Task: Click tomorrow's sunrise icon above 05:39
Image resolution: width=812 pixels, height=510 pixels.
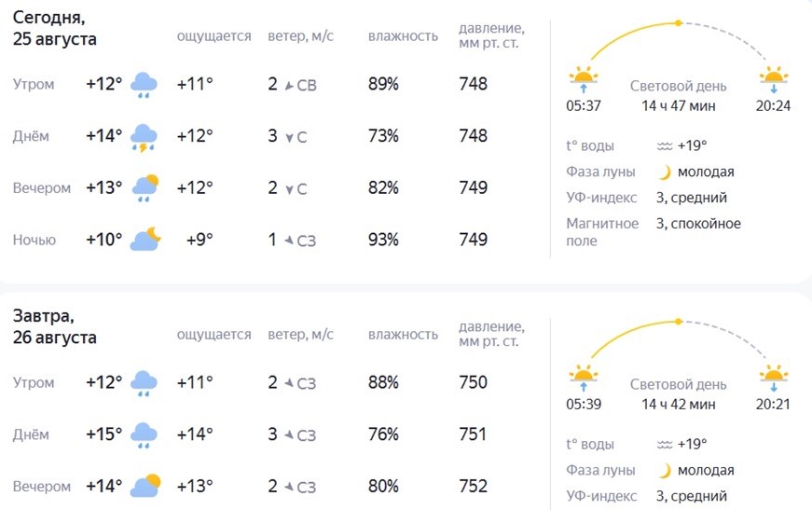Action: coord(584,378)
